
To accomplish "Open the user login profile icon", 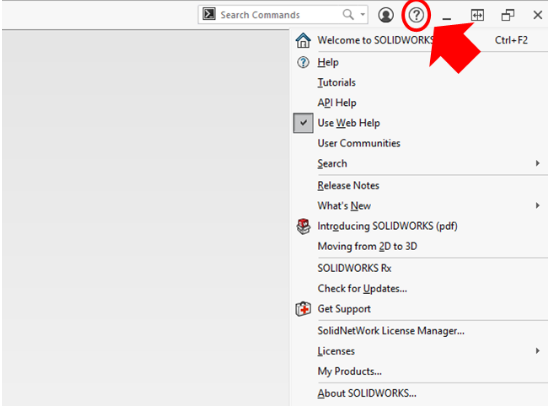I will 385,15.
